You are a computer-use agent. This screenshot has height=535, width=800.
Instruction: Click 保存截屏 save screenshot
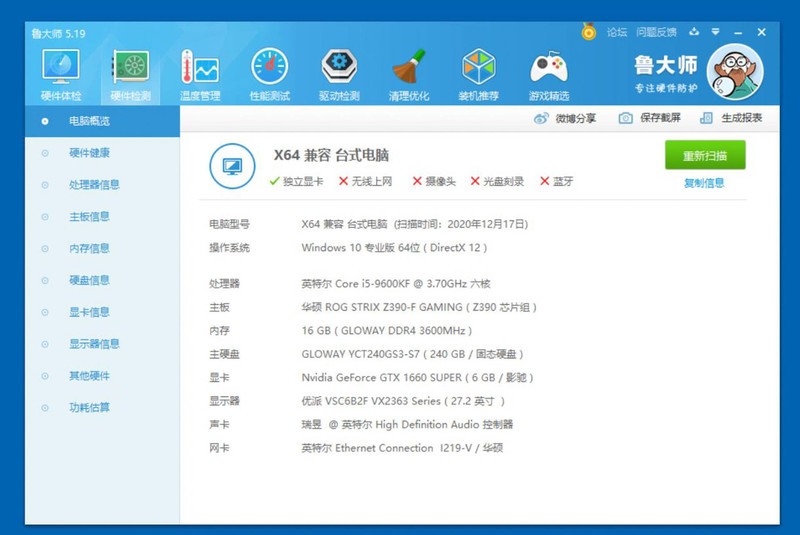click(650, 118)
